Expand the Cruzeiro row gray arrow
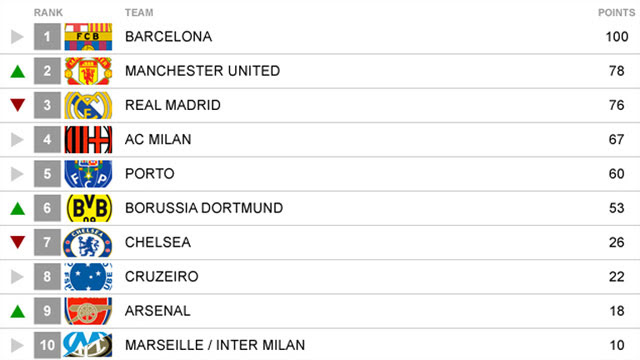 pyautogui.click(x=17, y=277)
